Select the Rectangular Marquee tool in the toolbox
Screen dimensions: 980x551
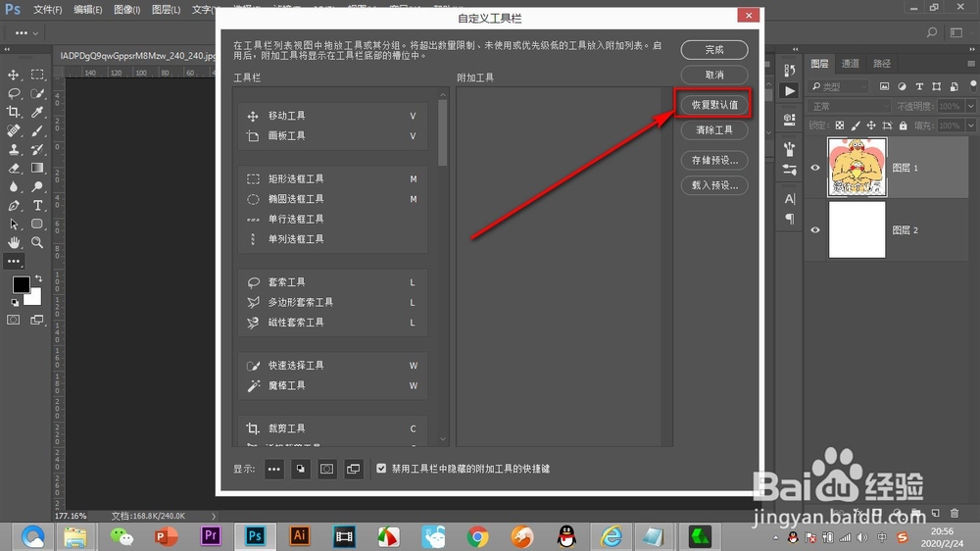tap(37, 75)
